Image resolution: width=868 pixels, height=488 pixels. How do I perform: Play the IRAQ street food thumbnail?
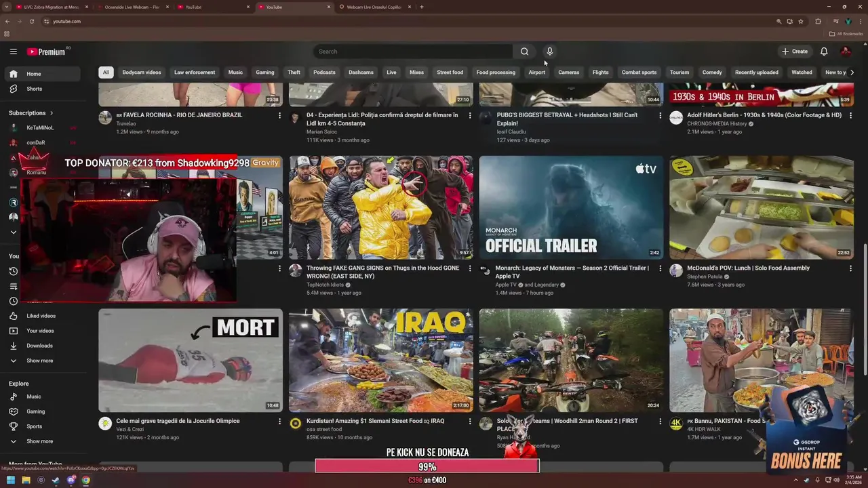(381, 361)
